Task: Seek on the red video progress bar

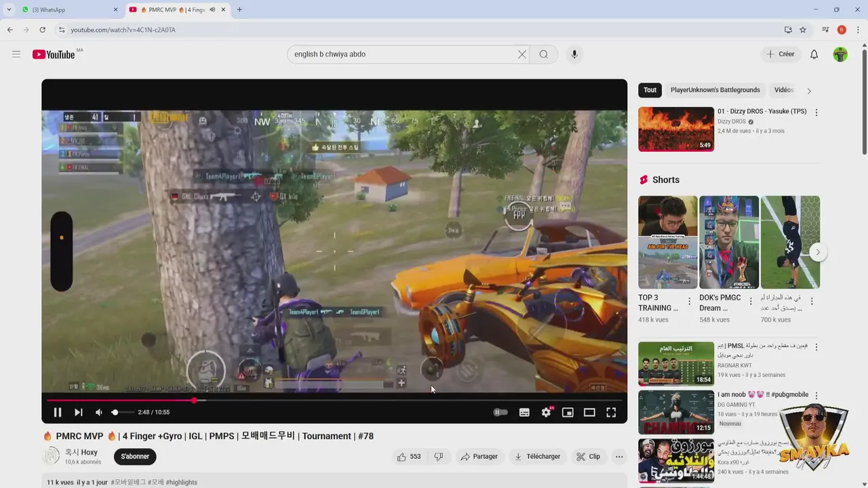Action: click(334, 401)
